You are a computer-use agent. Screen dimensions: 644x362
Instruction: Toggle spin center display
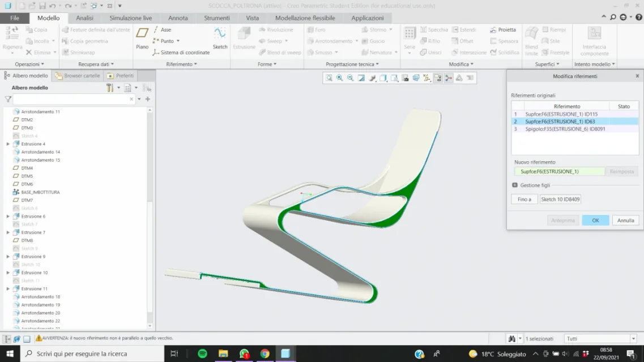(449, 78)
